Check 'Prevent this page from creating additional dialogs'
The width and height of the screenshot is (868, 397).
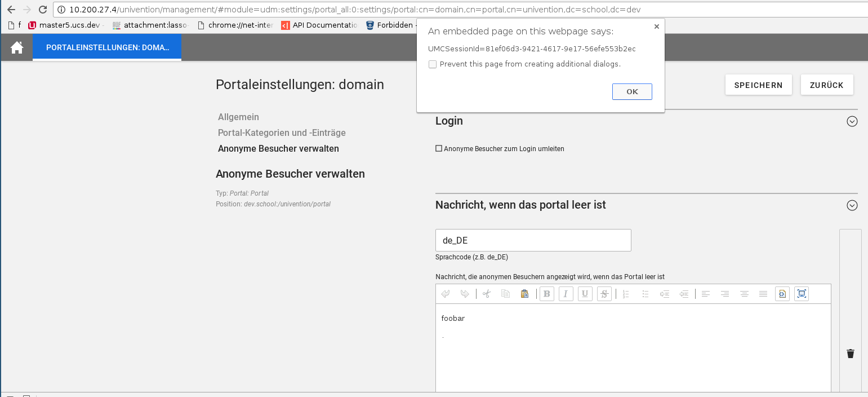point(433,64)
